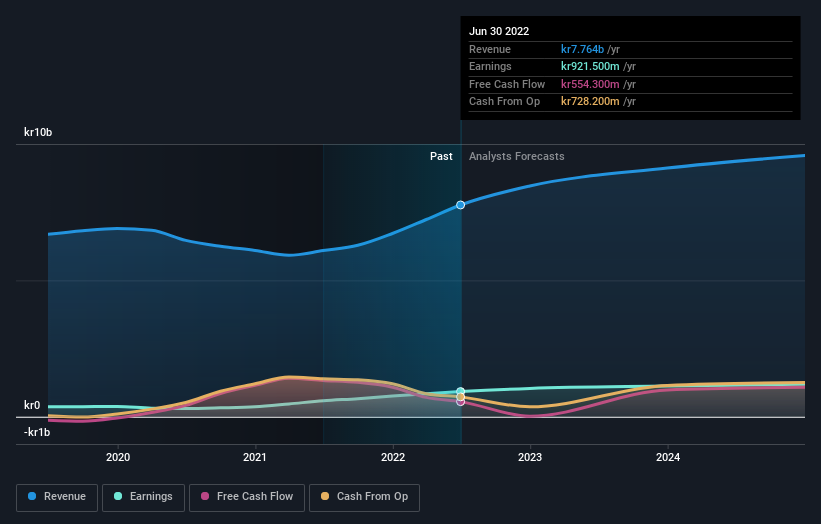Click the kr10b y-axis label

point(38,132)
